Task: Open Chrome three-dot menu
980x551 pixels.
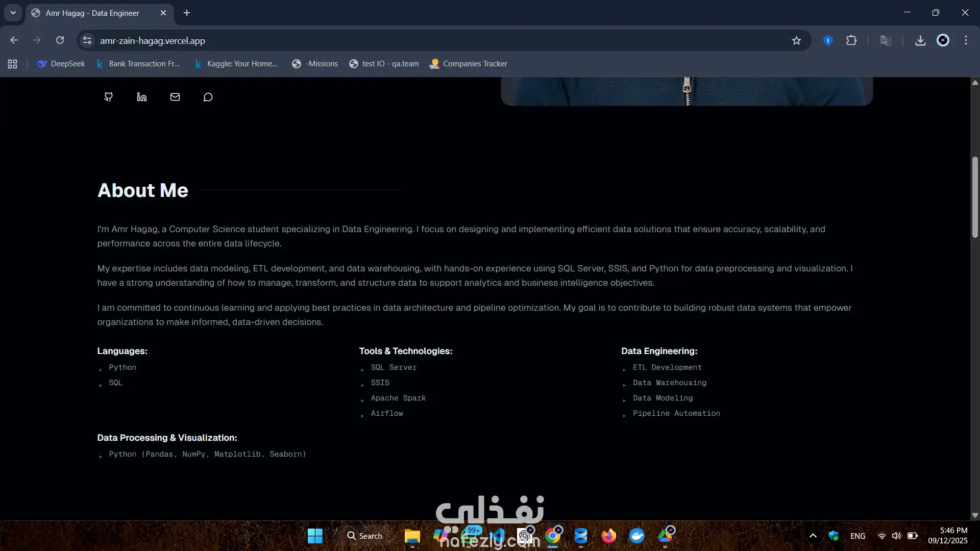Action: pyautogui.click(x=966, y=40)
